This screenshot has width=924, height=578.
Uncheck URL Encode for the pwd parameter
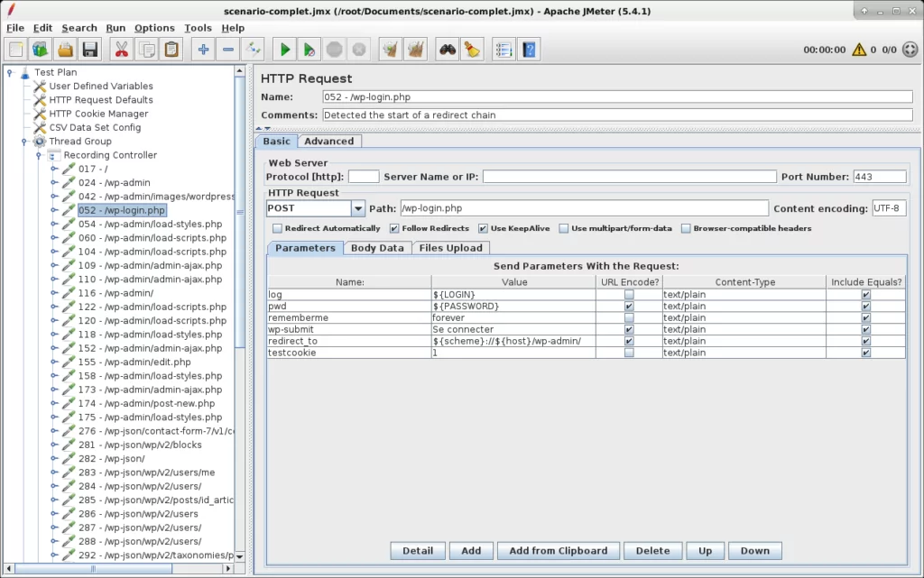pyautogui.click(x=629, y=306)
